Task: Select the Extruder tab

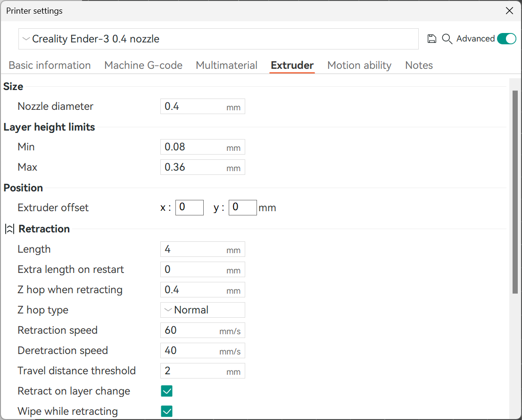Action: pos(292,65)
